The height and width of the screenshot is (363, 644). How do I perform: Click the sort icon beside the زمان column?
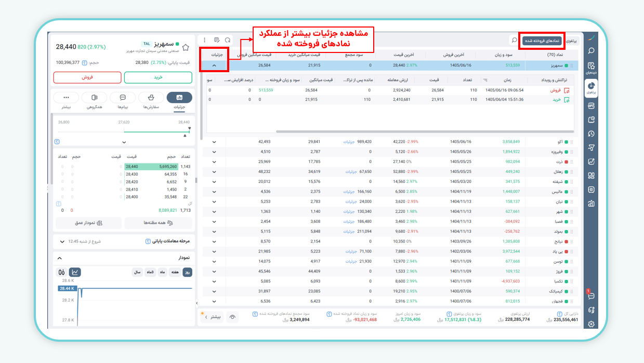(x=485, y=80)
